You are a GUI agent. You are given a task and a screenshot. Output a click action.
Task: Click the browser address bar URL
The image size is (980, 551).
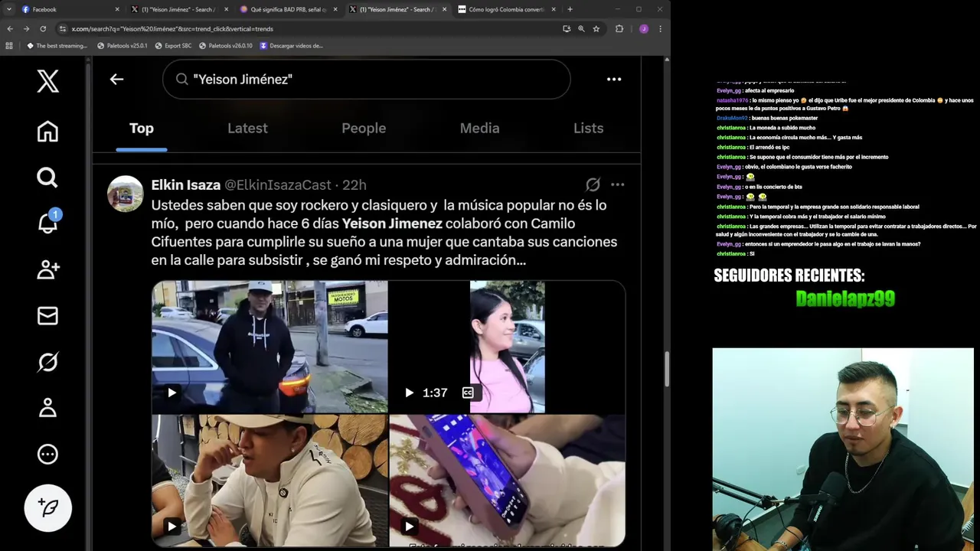pos(172,28)
